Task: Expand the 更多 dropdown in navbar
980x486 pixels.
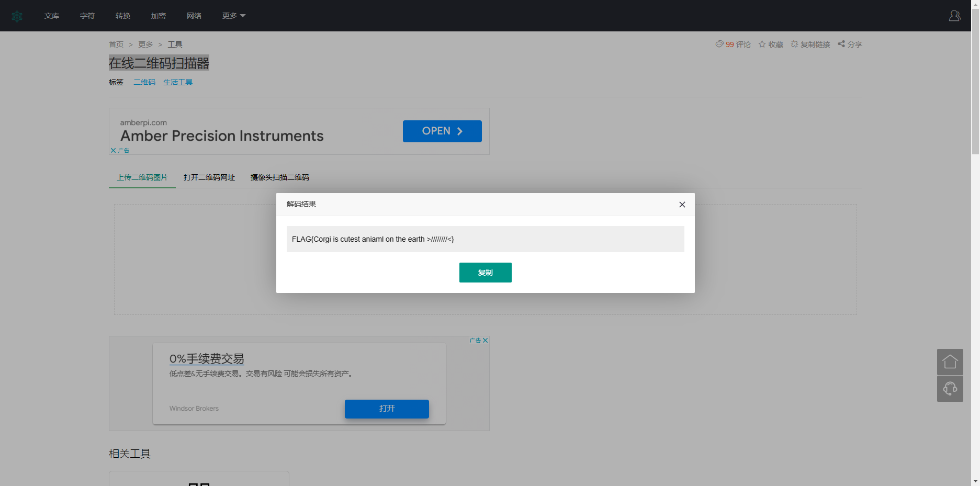Action: 234,16
